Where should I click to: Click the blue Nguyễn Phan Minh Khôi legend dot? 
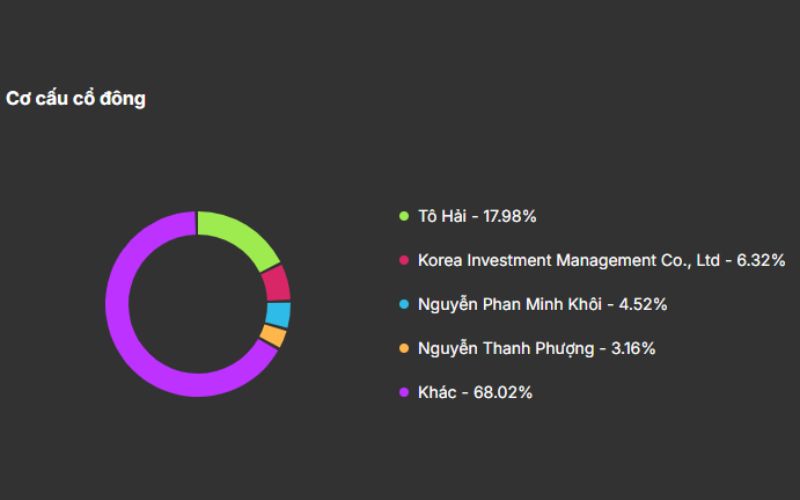coord(404,304)
